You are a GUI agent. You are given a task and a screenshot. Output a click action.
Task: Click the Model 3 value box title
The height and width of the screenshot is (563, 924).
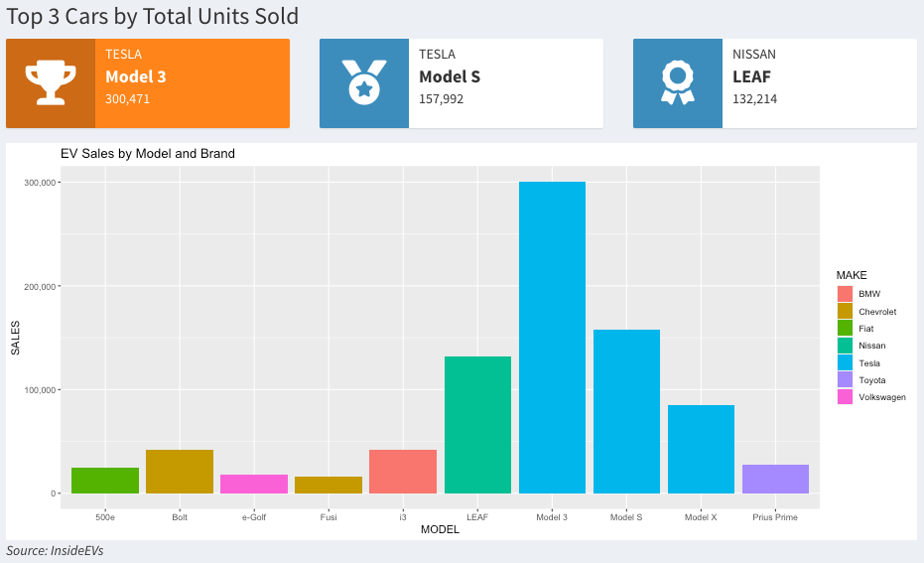pos(135,76)
